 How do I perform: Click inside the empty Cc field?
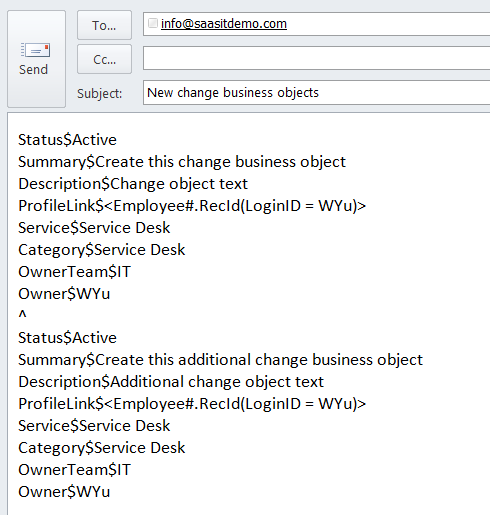pos(317,58)
